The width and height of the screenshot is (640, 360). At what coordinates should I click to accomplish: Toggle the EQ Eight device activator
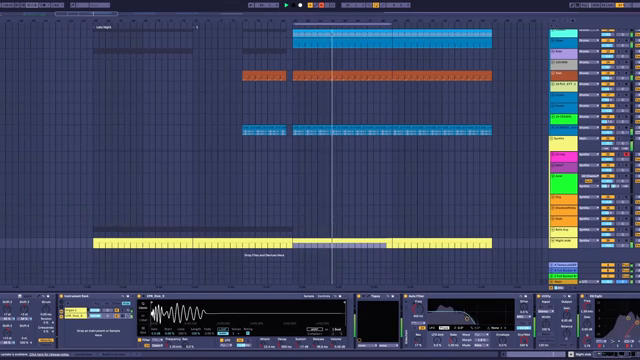(582, 296)
